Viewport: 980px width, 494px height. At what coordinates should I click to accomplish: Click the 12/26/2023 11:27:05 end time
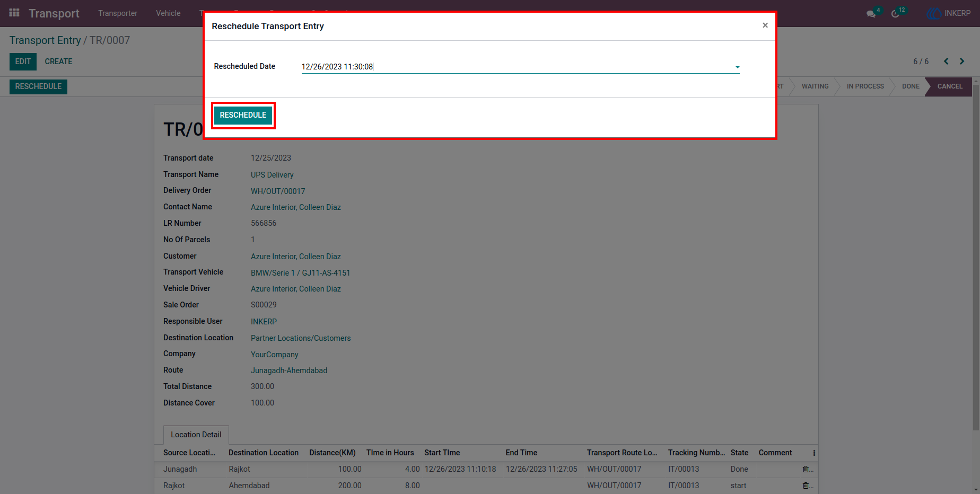point(541,469)
